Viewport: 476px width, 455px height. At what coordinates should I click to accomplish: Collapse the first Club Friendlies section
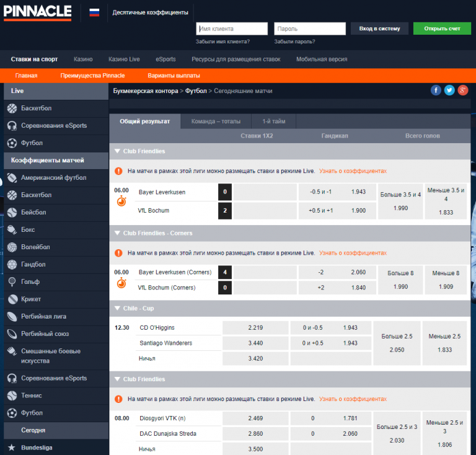[118, 151]
